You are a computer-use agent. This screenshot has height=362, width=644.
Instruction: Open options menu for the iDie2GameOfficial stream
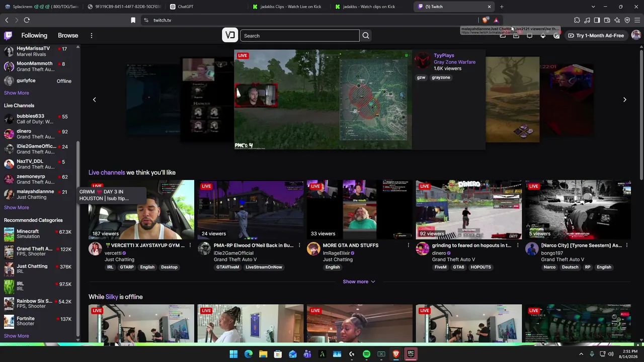click(x=299, y=245)
